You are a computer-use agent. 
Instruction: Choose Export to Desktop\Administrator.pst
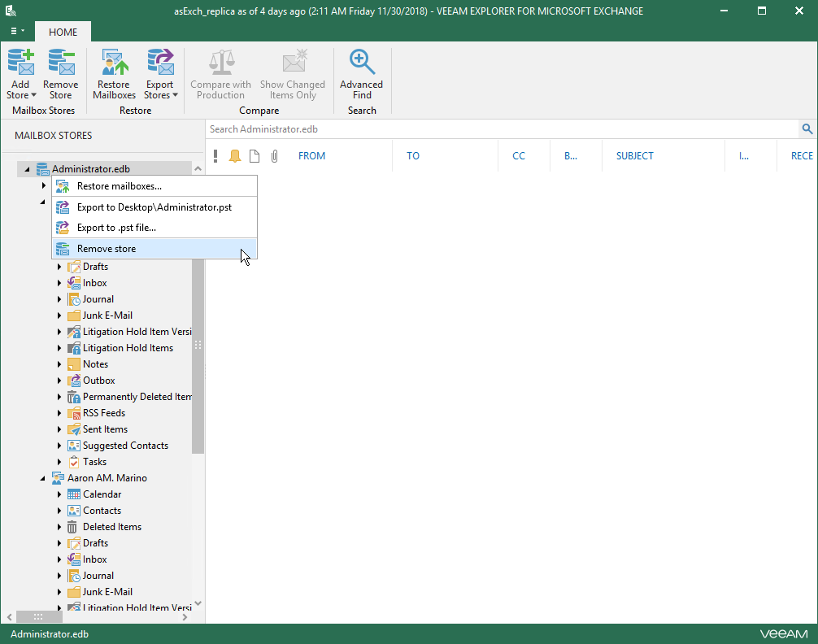tap(154, 207)
